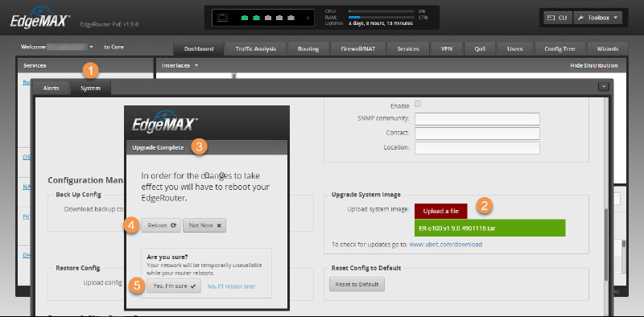Open the www.ubnt.com/download link
The width and height of the screenshot is (644, 317).
[446, 245]
